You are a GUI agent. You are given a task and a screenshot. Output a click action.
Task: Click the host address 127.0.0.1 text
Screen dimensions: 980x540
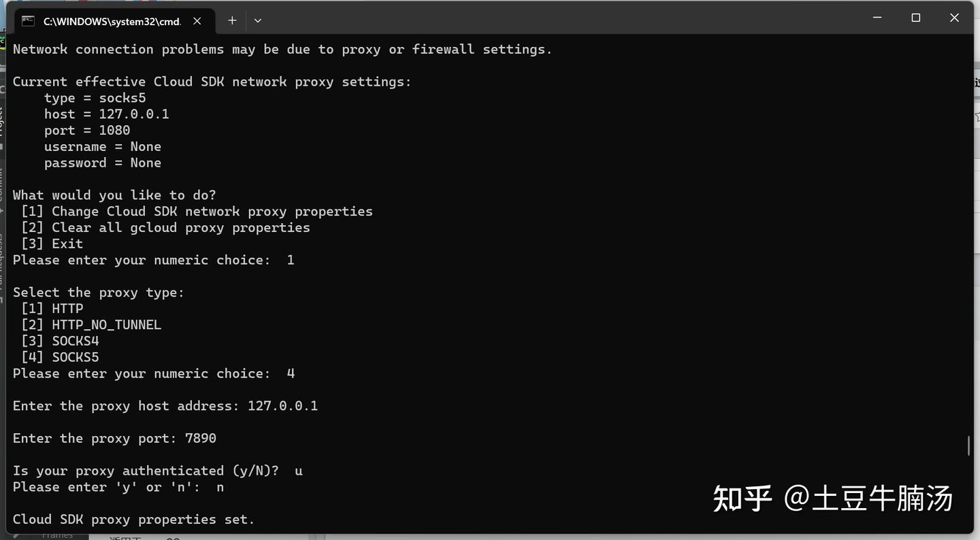pos(284,405)
